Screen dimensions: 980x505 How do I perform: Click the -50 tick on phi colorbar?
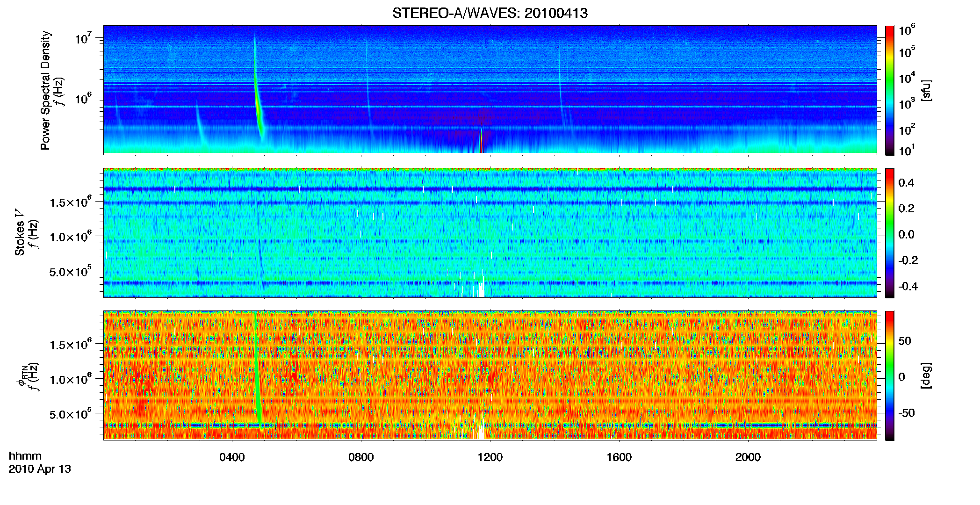click(906, 413)
